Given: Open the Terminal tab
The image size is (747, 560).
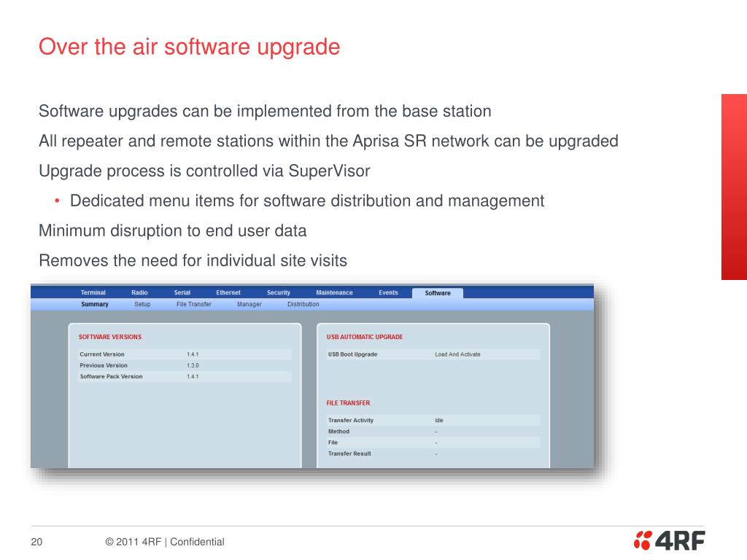Looking at the screenshot, I should tap(93, 292).
